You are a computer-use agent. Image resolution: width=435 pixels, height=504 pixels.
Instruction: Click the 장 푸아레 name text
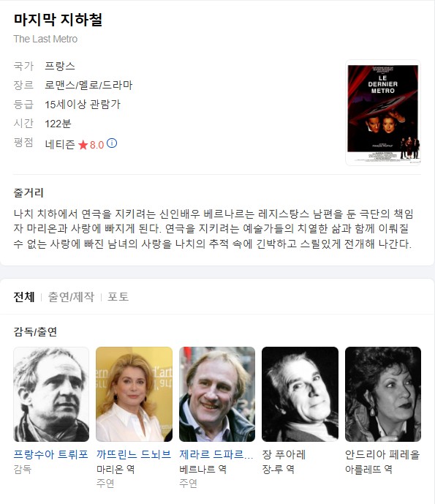[x=284, y=454]
